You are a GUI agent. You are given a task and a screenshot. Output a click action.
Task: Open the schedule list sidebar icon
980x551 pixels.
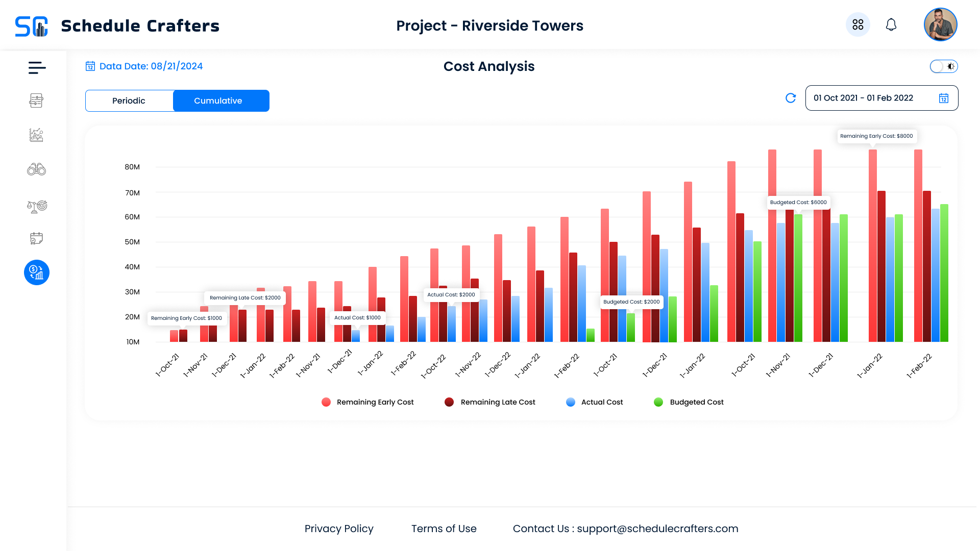click(x=36, y=101)
